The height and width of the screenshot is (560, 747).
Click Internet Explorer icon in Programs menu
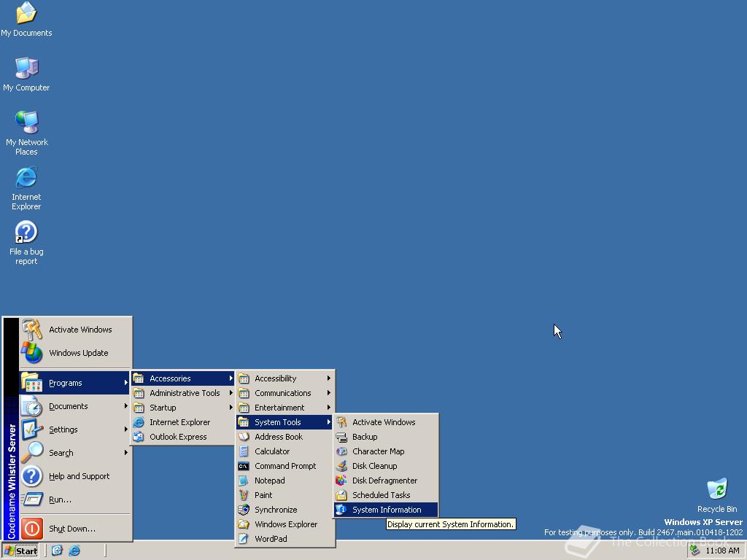[x=139, y=422]
